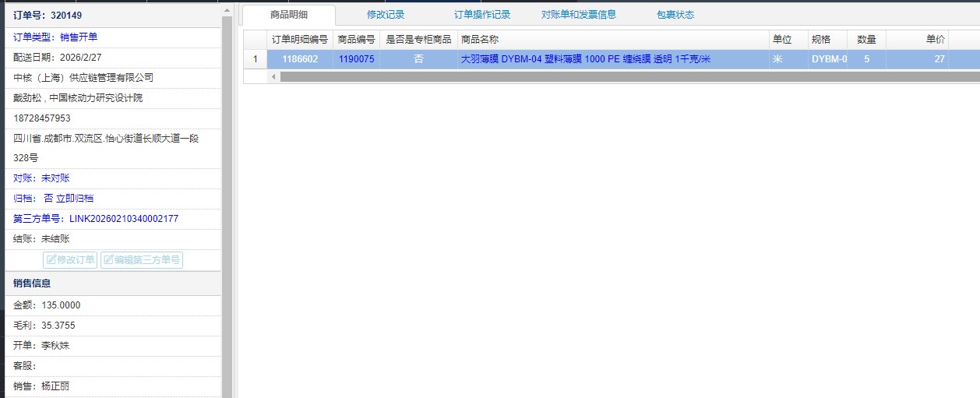
Task: Select row 1 via its row number cell
Action: pos(255,59)
